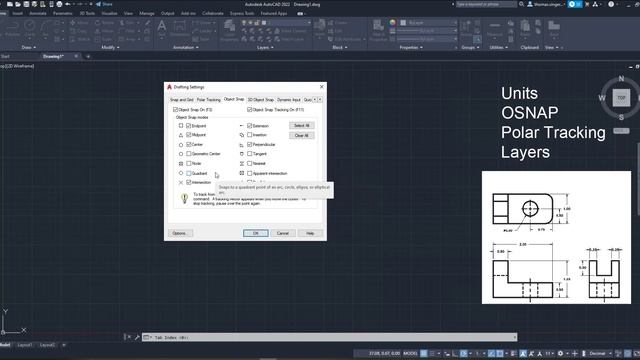Expand the Groups panel dropdown
This screenshot has width=640, height=360.
point(470,47)
